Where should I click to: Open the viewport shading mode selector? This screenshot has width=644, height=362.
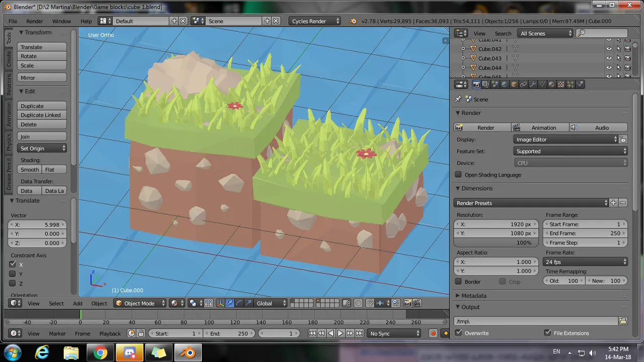(178, 303)
